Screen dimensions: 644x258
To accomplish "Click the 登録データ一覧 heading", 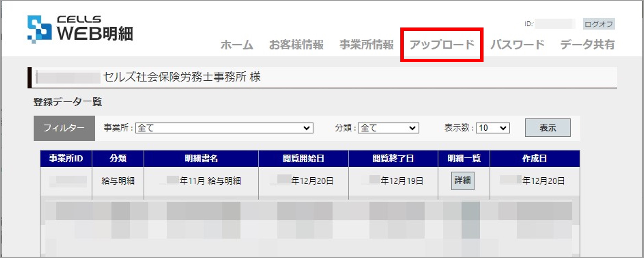I will (x=68, y=102).
